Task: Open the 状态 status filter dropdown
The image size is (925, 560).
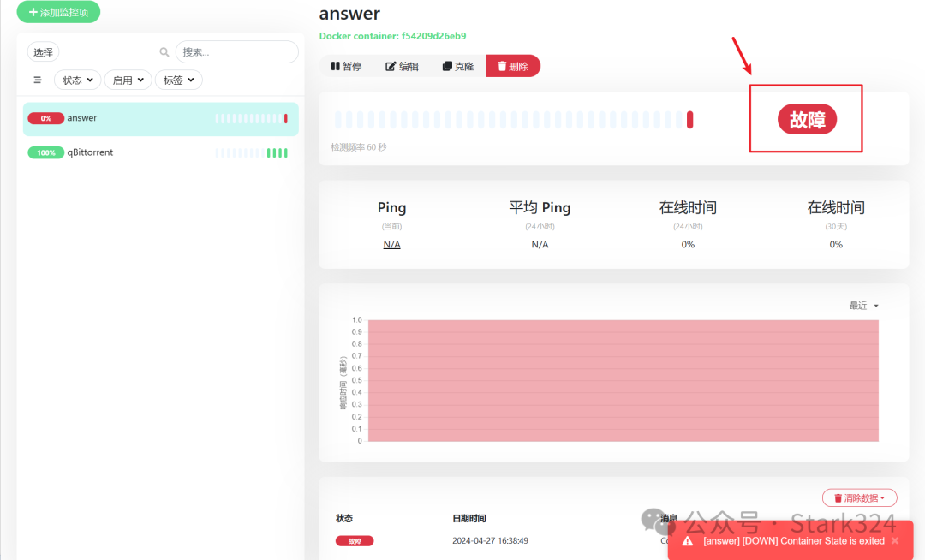Action: (77, 80)
